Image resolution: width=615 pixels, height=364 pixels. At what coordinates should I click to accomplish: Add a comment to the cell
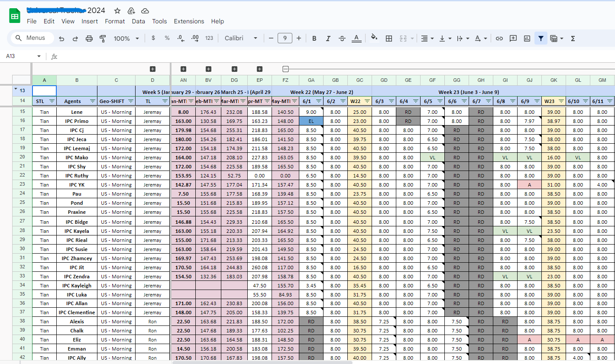[513, 39]
